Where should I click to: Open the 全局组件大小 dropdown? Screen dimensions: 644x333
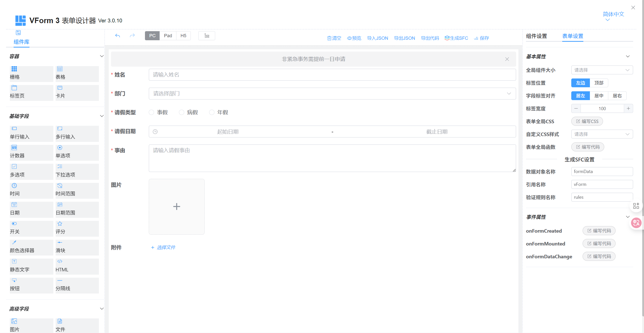(602, 70)
